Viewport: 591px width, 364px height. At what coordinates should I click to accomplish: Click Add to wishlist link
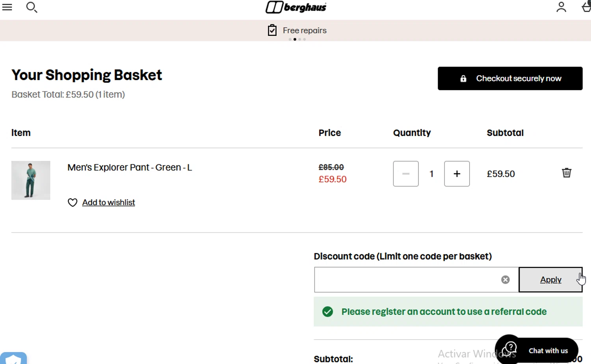(x=108, y=202)
